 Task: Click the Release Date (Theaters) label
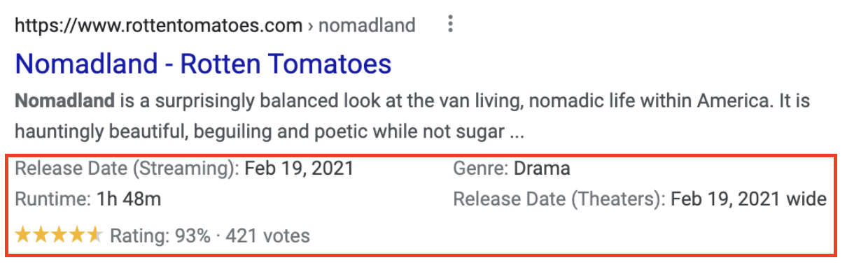[559, 199]
